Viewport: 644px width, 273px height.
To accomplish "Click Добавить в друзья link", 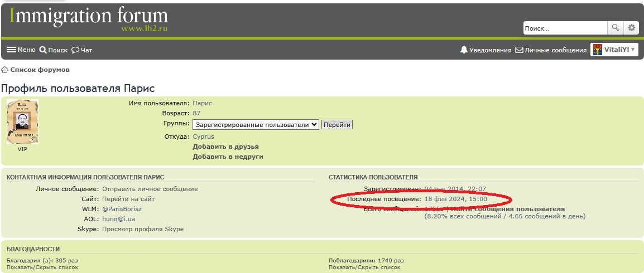I will 225,147.
